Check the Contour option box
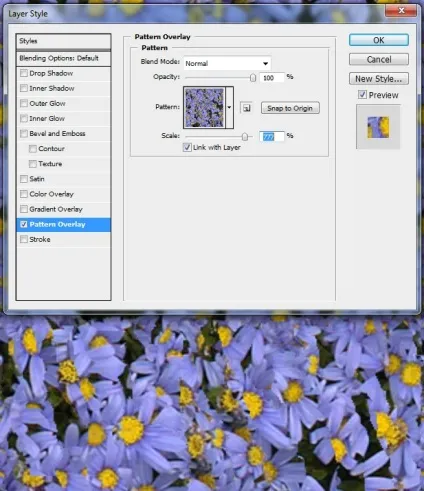The height and width of the screenshot is (491, 424). click(33, 148)
